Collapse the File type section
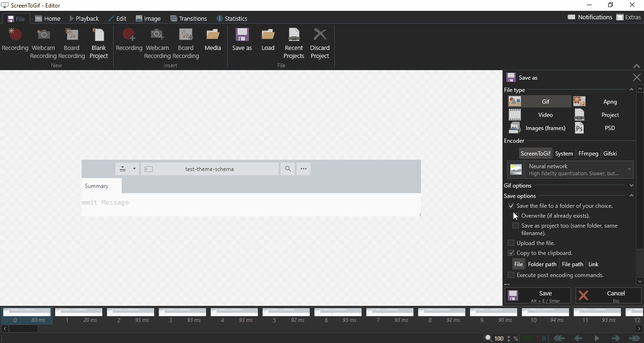644x343 pixels. [x=631, y=90]
